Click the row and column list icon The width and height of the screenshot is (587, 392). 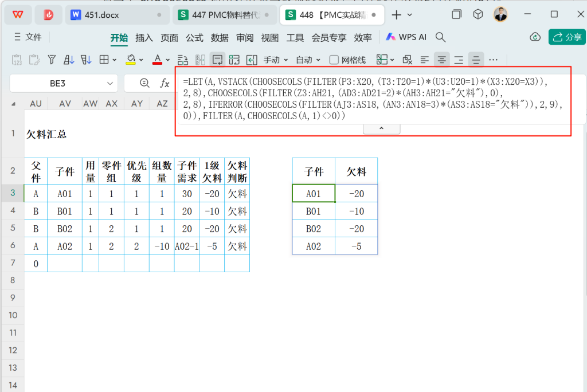click(x=183, y=60)
